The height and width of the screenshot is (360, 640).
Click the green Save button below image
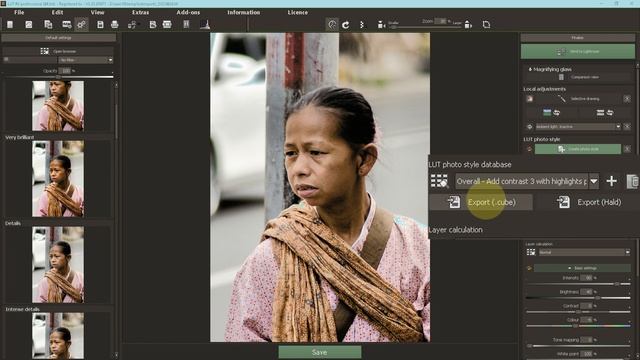pos(320,352)
